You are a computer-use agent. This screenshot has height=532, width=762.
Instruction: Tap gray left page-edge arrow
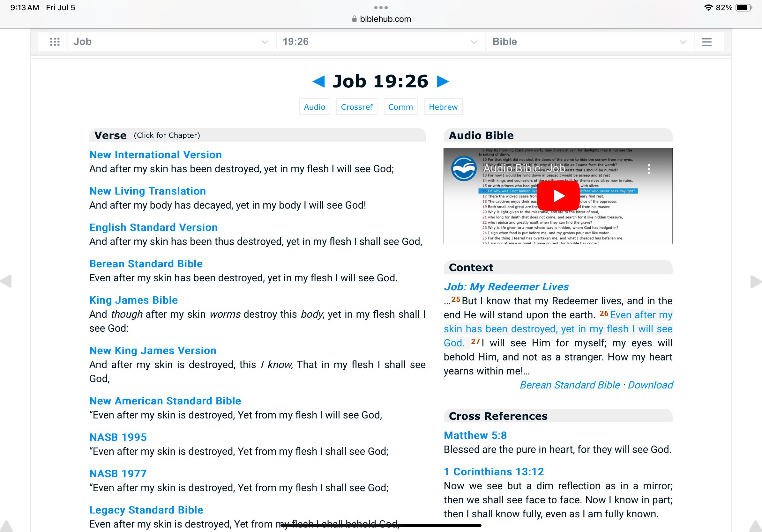[x=6, y=281]
